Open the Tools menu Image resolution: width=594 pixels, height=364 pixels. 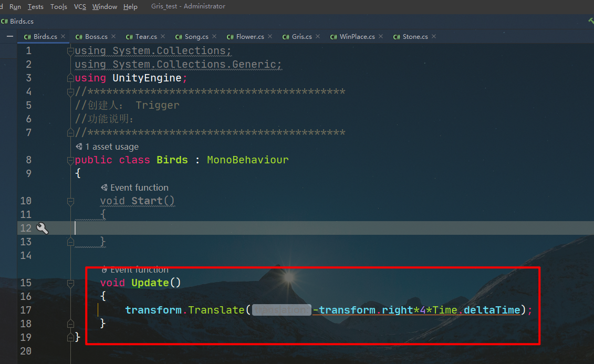click(59, 6)
